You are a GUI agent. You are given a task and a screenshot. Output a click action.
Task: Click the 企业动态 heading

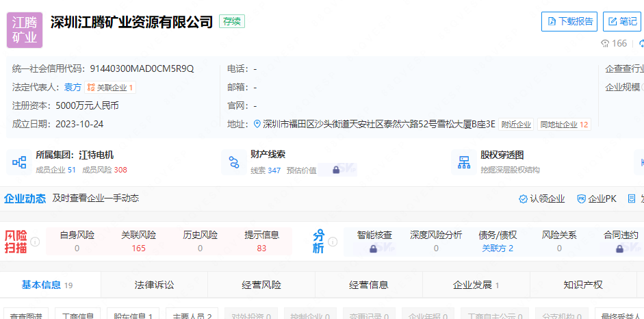[x=25, y=199]
